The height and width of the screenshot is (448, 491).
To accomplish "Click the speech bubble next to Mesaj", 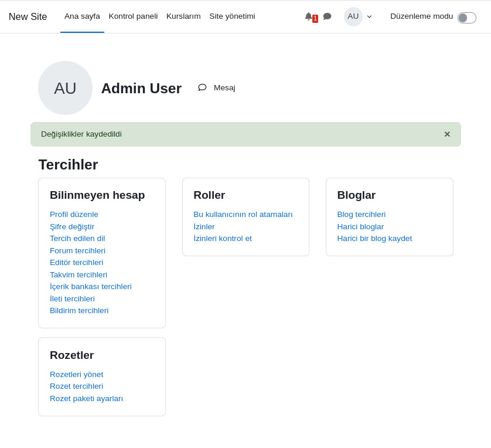I will click(202, 87).
